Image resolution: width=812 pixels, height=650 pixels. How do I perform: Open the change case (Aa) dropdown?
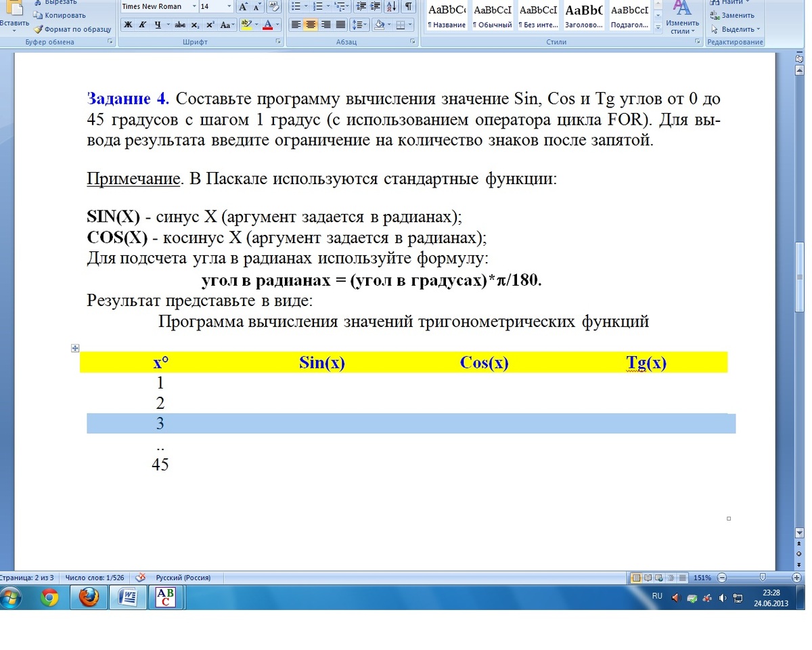[x=229, y=25]
